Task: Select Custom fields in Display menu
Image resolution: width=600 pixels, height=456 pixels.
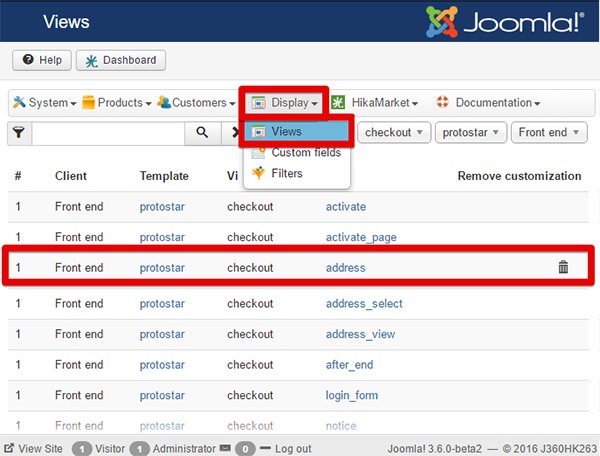Action: tap(296, 153)
